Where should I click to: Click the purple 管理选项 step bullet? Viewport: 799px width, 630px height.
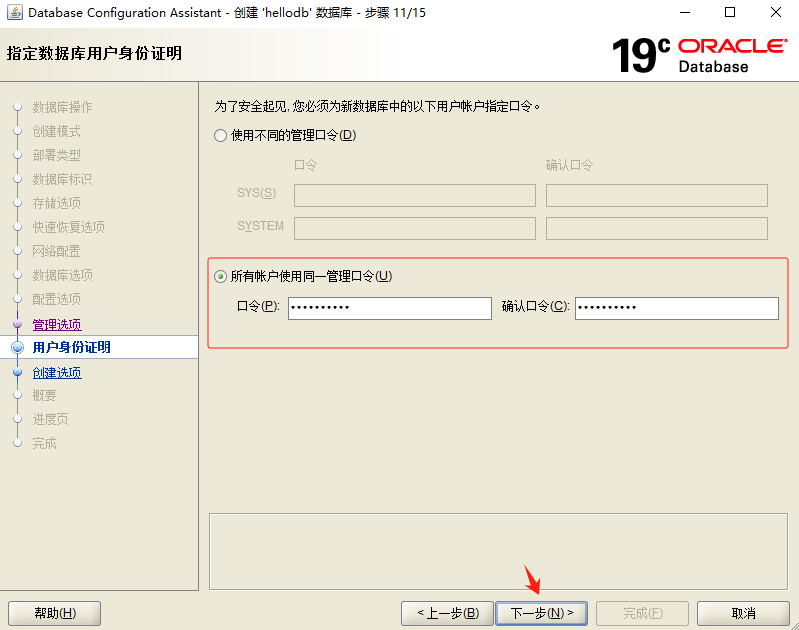[17, 324]
